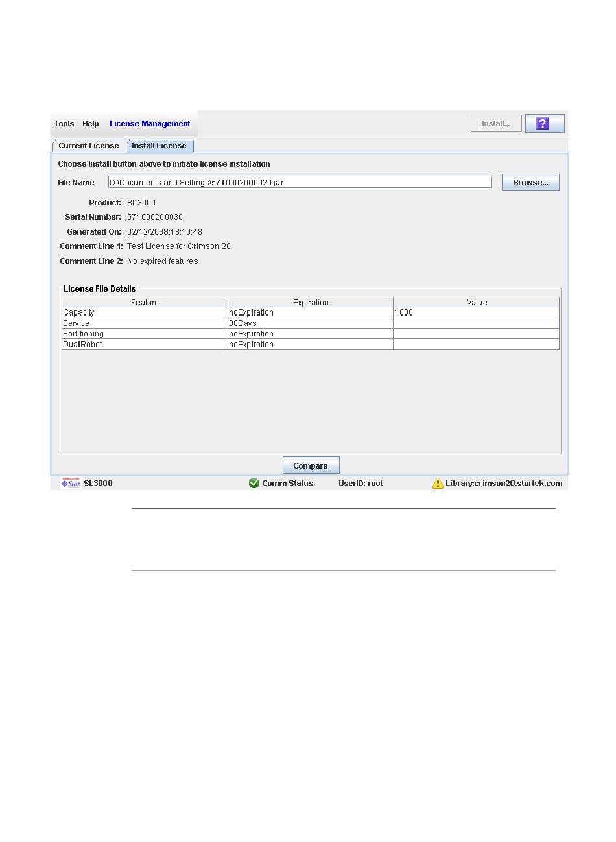The height and width of the screenshot is (842, 616).
Task: Click the Compare button
Action: click(x=311, y=465)
